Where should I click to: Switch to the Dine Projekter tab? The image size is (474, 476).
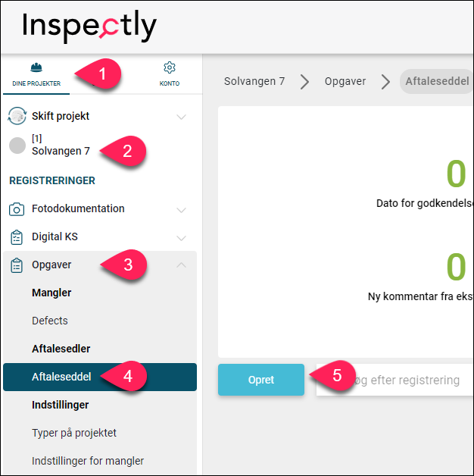(x=36, y=75)
